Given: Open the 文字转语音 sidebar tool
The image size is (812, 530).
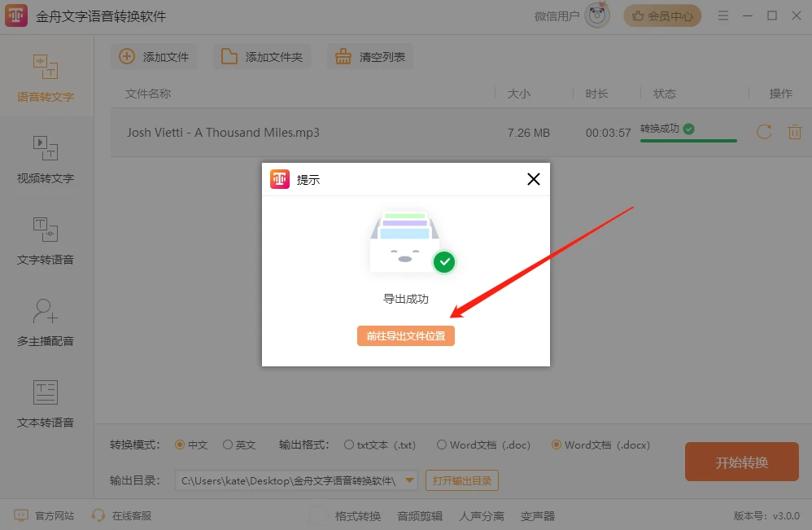Looking at the screenshot, I should pos(46,240).
